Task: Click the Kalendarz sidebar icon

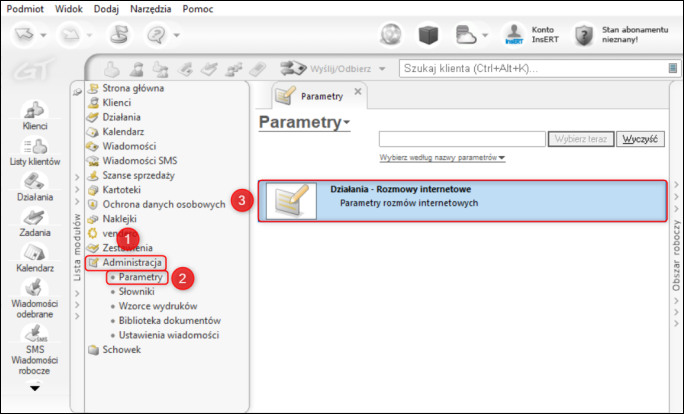Action: click(35, 257)
